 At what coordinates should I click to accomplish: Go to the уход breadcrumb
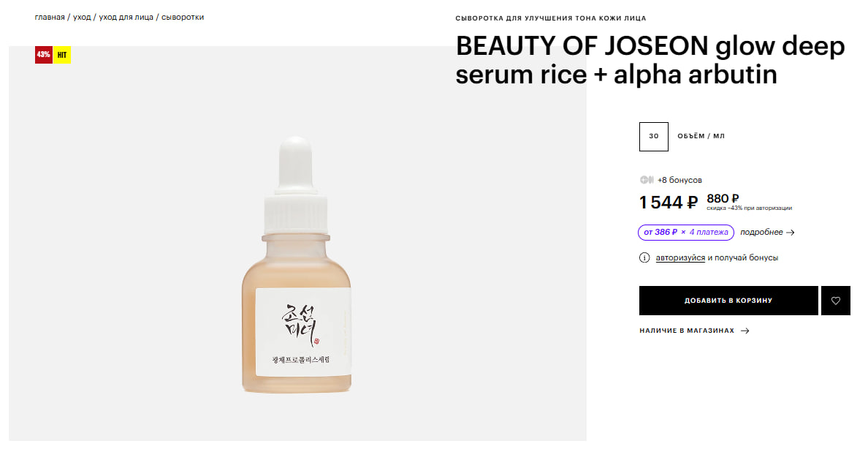coord(82,17)
